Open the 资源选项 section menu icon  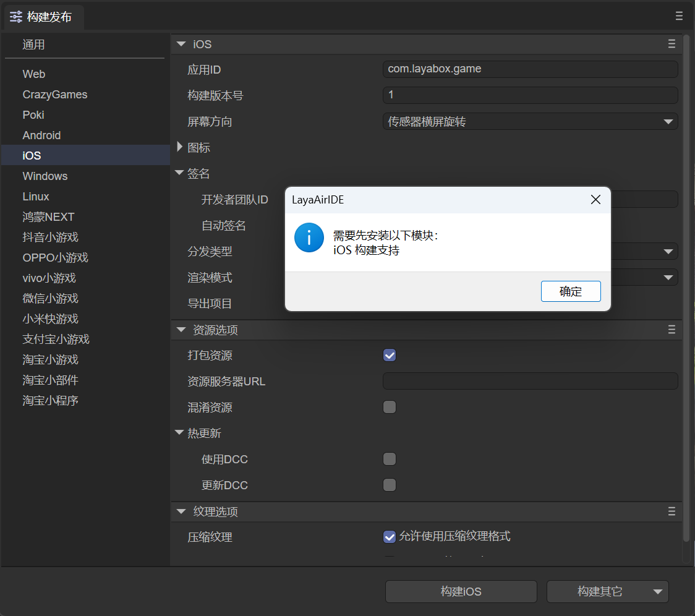(672, 330)
